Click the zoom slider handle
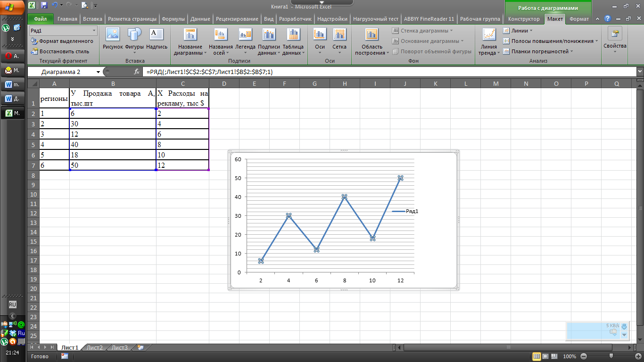 coord(611,356)
